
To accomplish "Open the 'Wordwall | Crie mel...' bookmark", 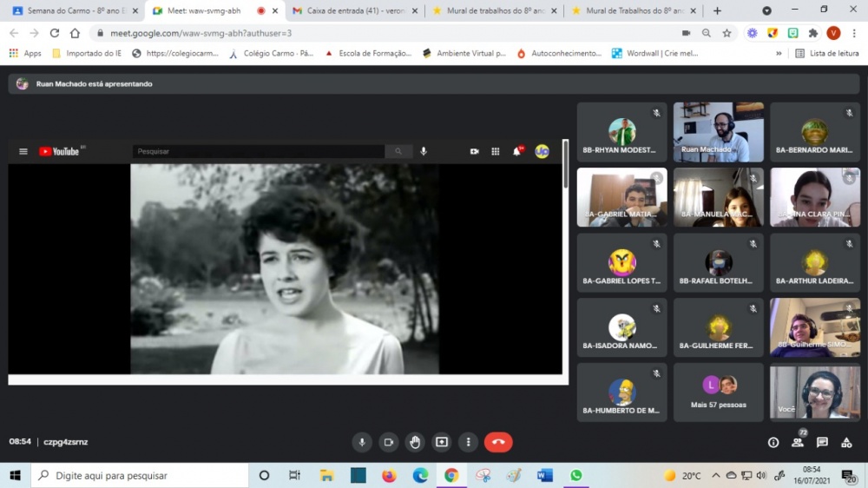I will [x=654, y=53].
